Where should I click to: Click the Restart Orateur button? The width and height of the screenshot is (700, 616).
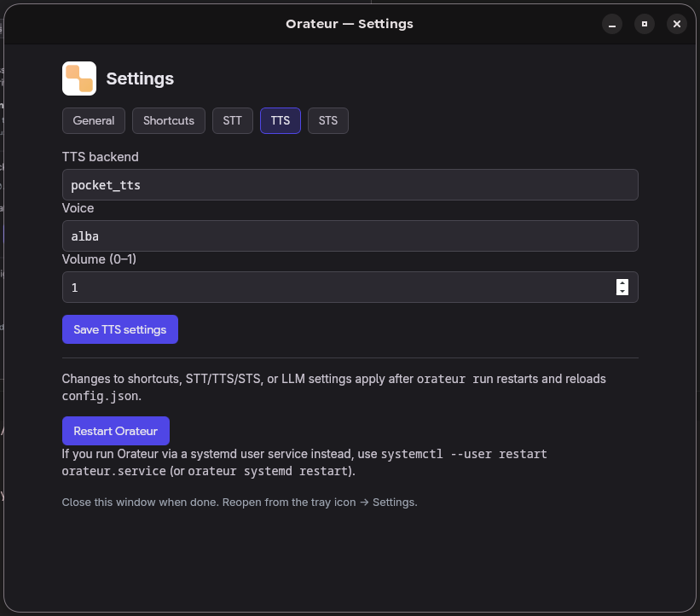click(x=115, y=431)
